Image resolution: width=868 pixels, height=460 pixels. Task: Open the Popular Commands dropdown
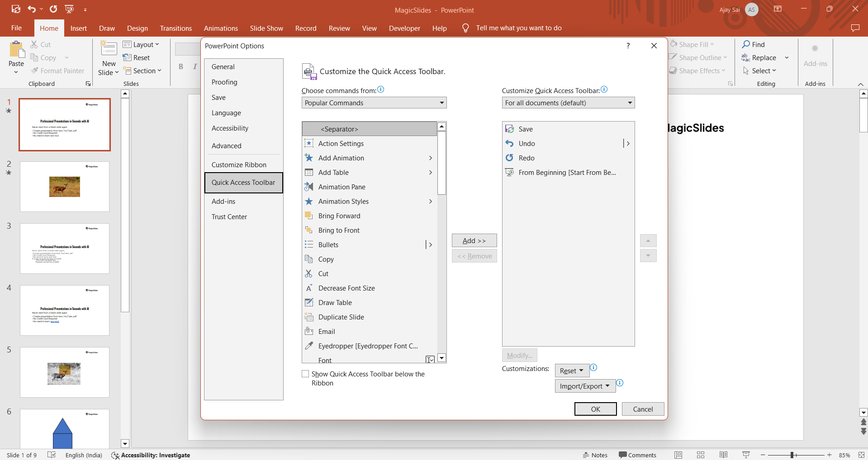(374, 103)
